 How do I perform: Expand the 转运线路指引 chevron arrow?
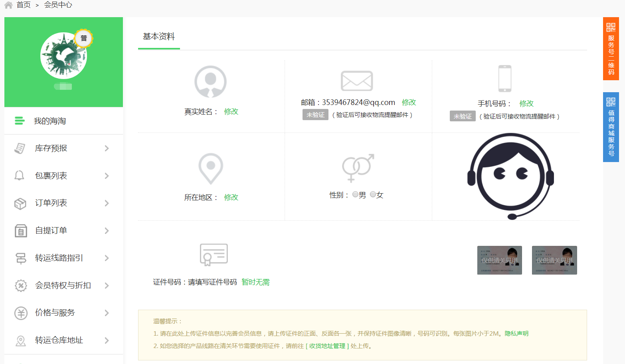point(107,258)
